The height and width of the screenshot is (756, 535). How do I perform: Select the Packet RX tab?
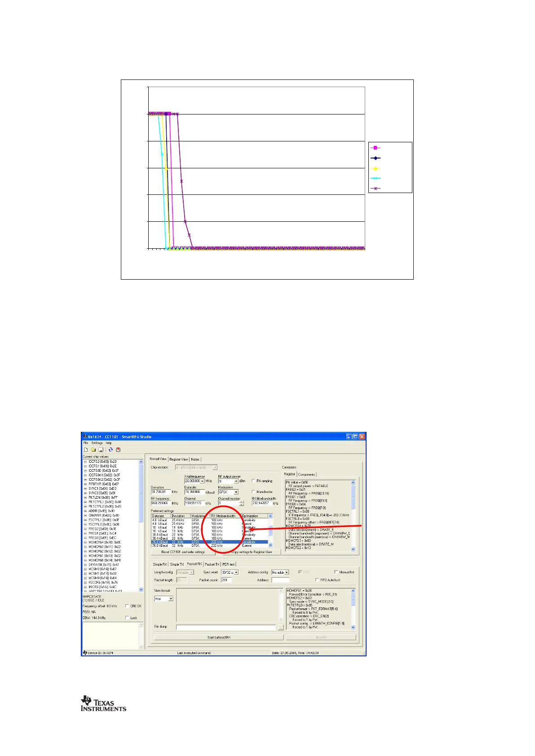coord(195,564)
